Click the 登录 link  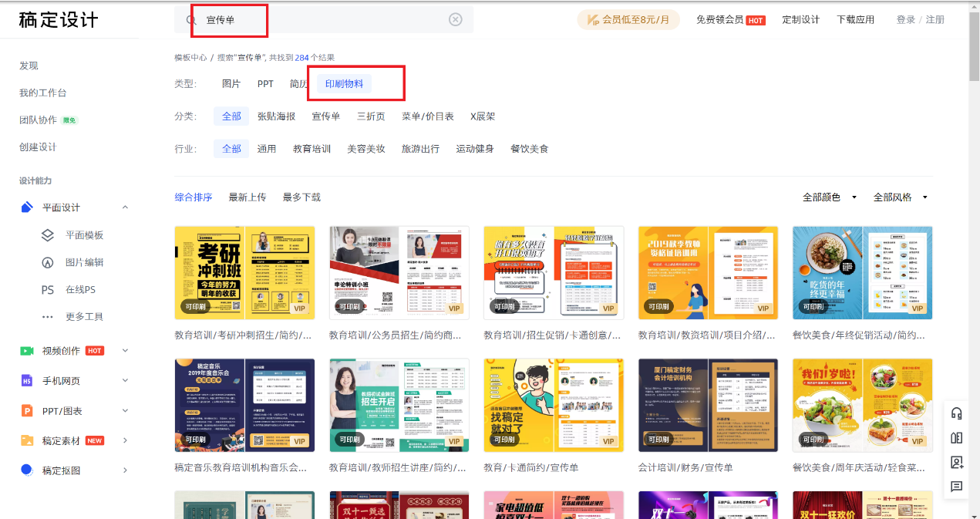pyautogui.click(x=905, y=19)
